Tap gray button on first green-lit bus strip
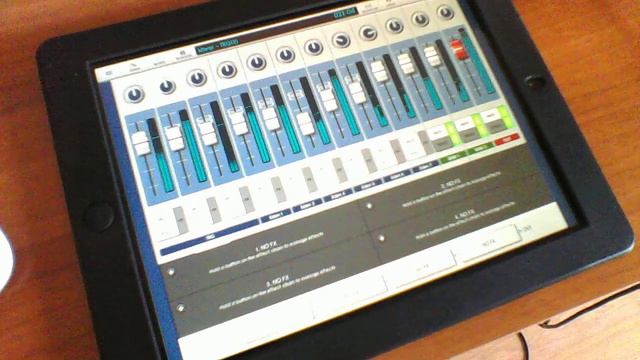This screenshot has height=360, width=640. (x=442, y=143)
